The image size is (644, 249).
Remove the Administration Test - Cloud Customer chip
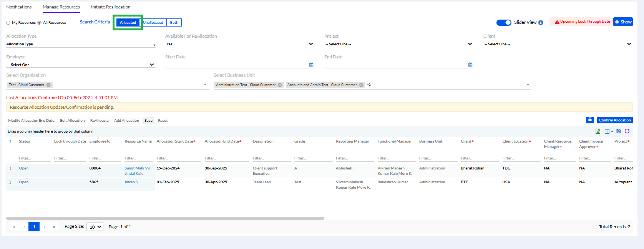click(x=280, y=85)
